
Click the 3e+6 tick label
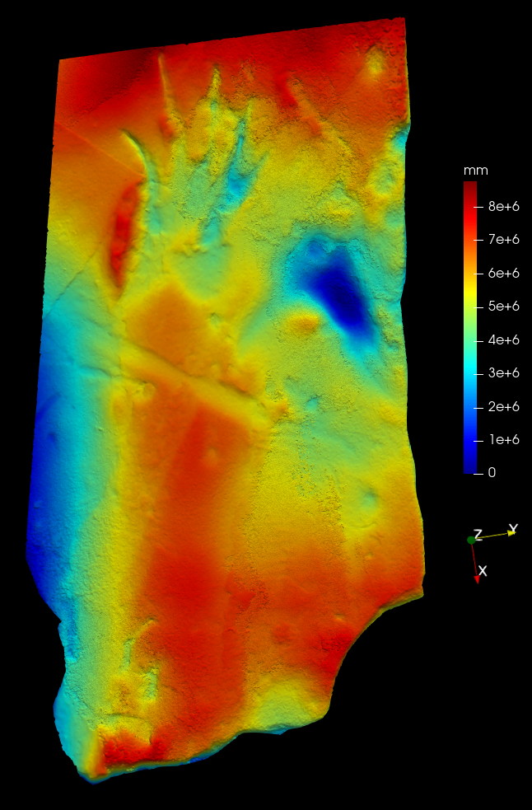click(503, 373)
